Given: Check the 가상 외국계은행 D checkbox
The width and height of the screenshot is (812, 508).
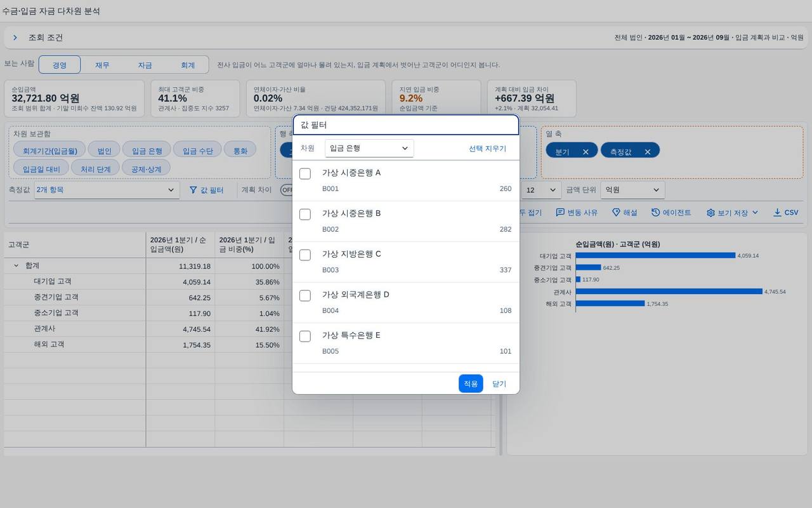Looking at the screenshot, I should (305, 295).
